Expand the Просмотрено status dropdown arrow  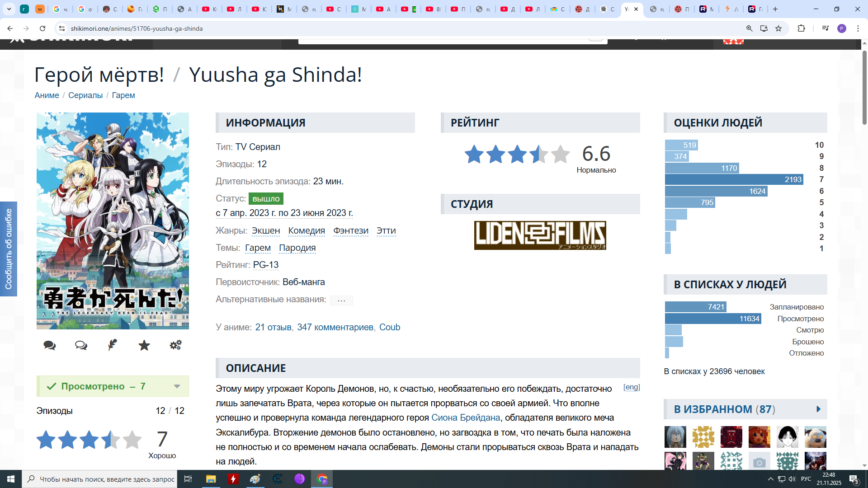177,386
